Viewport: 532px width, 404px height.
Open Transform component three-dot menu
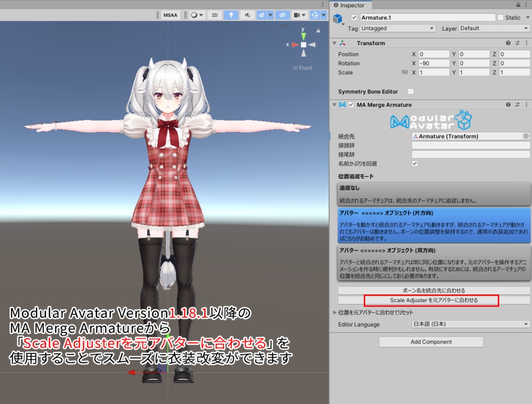527,43
